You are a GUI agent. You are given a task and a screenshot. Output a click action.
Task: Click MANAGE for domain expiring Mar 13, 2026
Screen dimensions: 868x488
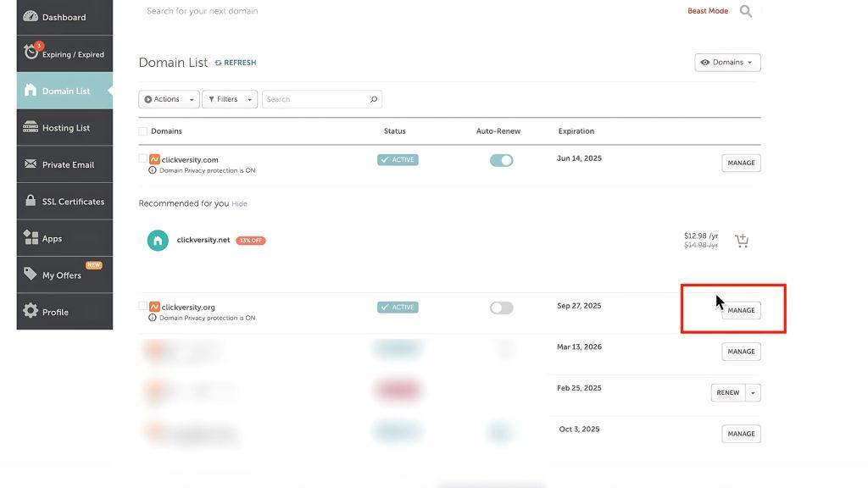point(741,352)
